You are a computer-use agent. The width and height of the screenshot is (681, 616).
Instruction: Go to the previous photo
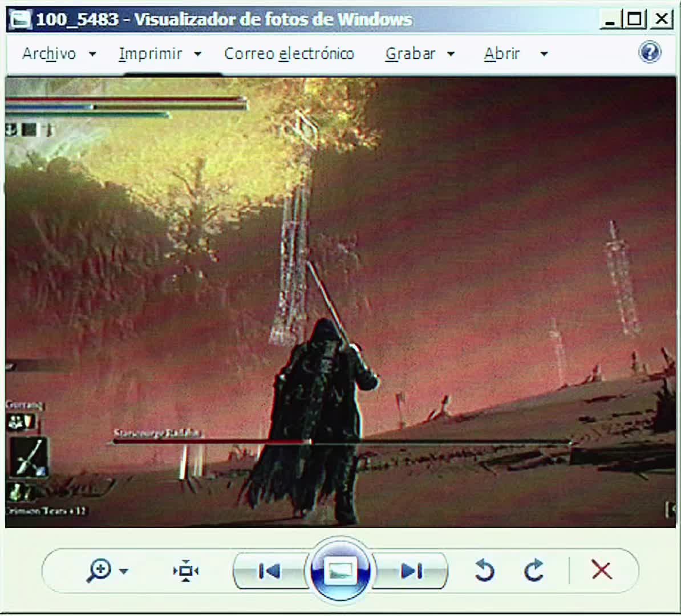coord(269,571)
